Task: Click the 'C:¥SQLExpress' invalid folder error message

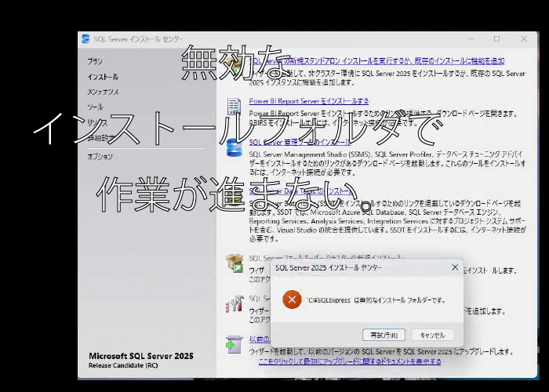Action: [x=376, y=300]
